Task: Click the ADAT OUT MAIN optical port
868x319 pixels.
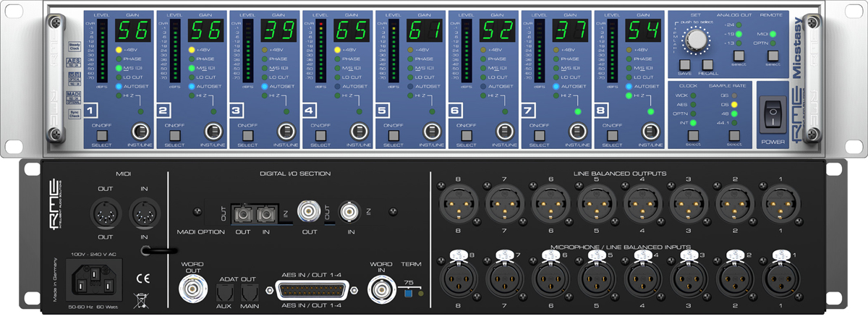Action: (249, 294)
